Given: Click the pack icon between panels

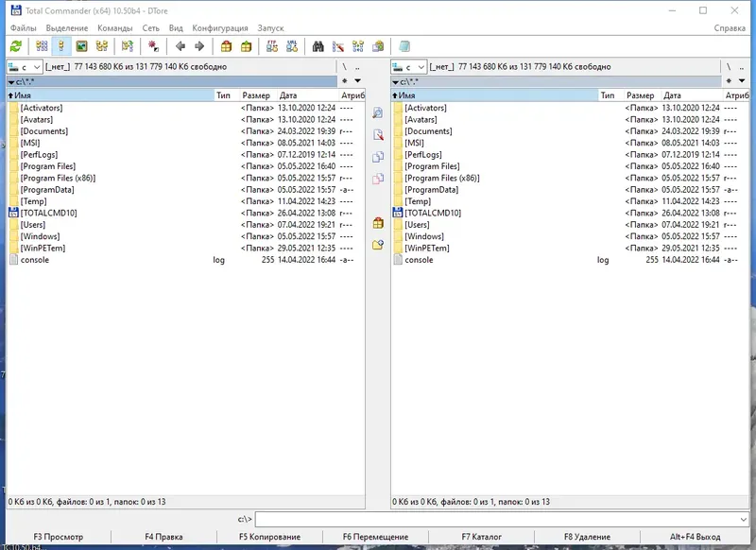Looking at the screenshot, I should point(378,223).
